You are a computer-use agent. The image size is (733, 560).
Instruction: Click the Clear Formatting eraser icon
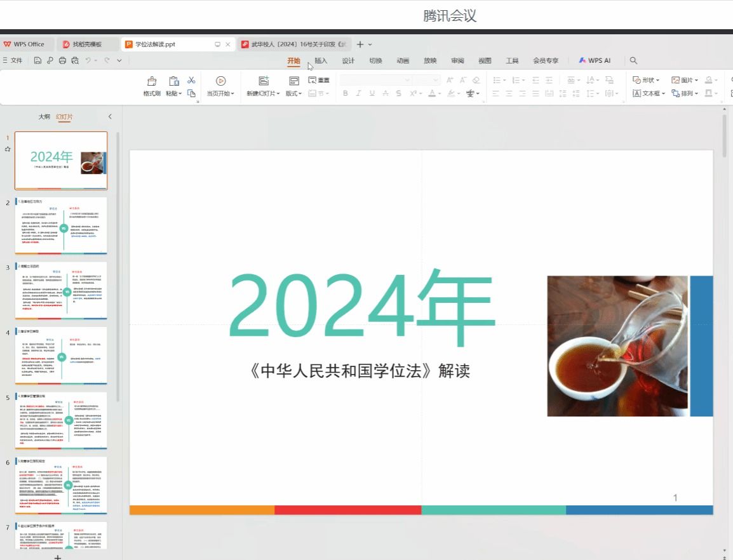tap(476, 80)
